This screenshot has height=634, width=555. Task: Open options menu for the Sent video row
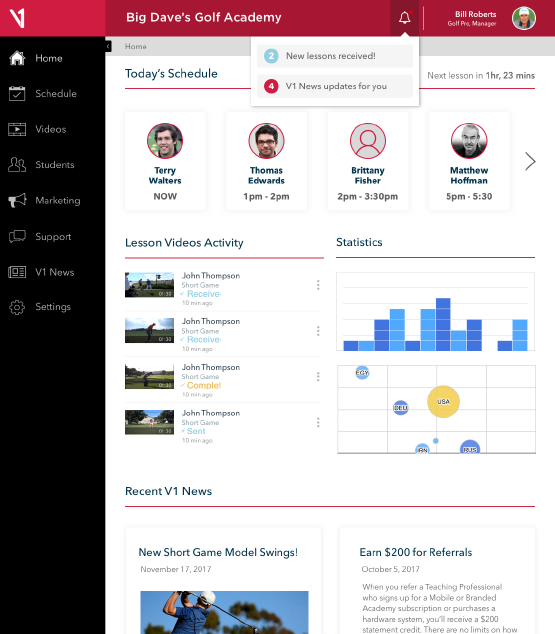coord(318,423)
